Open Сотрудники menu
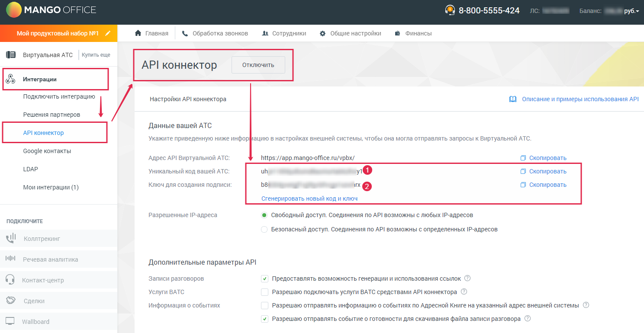Screen dimensions: 644x333 284,33
